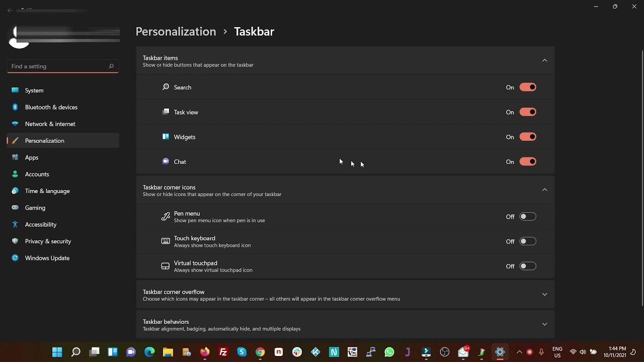The height and width of the screenshot is (362, 644).
Task: Turn off the Search taskbar toggle
Action: [528, 87]
